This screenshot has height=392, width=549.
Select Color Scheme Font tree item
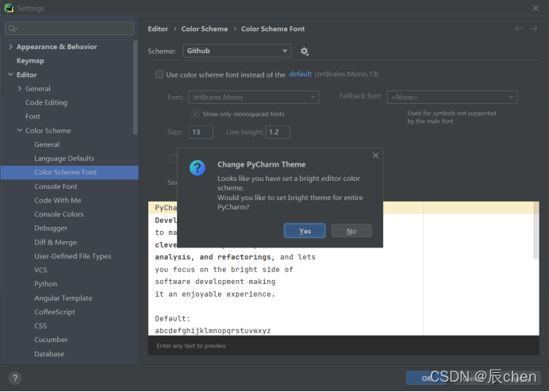pyautogui.click(x=69, y=172)
